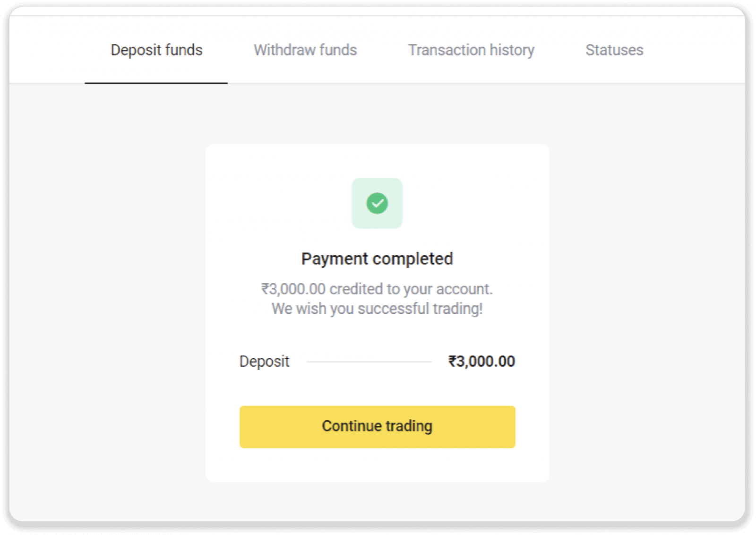Screen dimensions: 756x535
Task: Switch to the Transaction history tab
Action: [x=471, y=50]
